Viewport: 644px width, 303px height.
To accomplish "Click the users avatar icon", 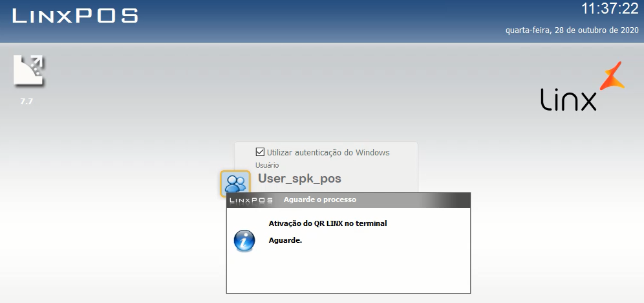I will point(235,183).
